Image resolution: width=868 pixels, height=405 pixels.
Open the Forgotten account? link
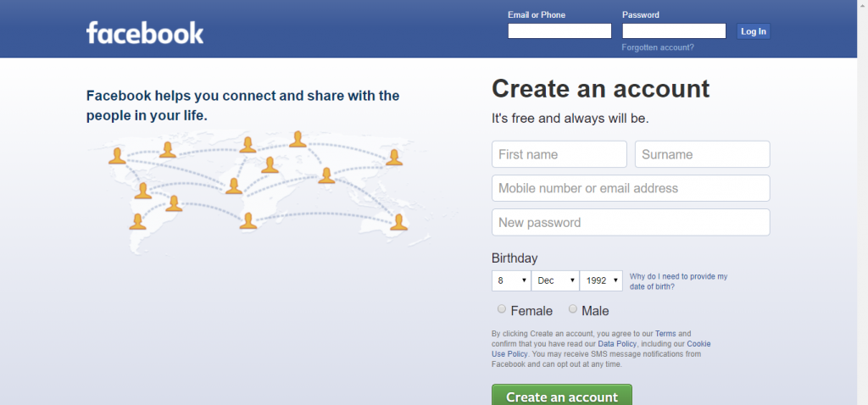click(658, 47)
